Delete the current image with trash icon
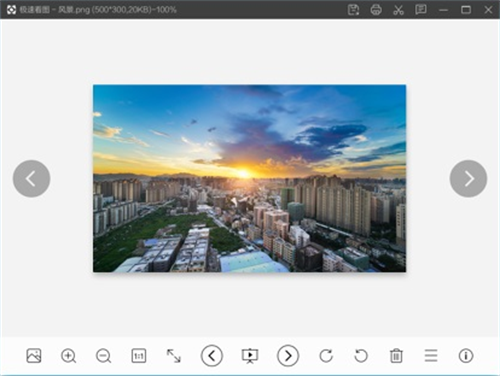 [x=396, y=356]
